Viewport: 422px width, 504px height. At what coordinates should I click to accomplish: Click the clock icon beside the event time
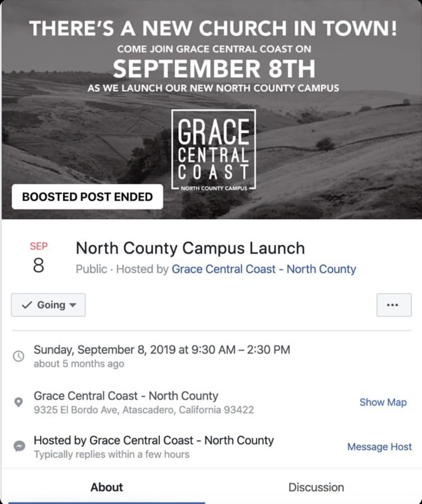tap(19, 356)
